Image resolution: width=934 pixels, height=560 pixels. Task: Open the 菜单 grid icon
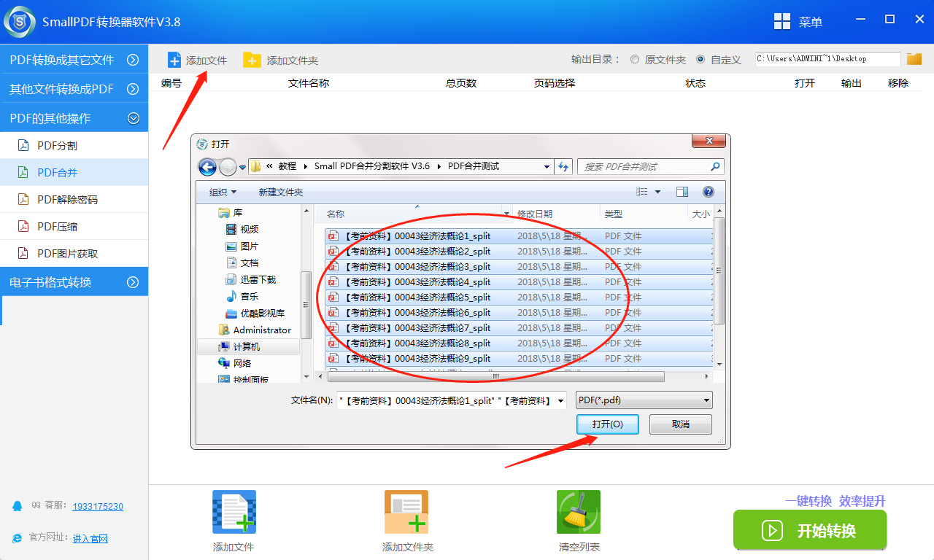[782, 21]
